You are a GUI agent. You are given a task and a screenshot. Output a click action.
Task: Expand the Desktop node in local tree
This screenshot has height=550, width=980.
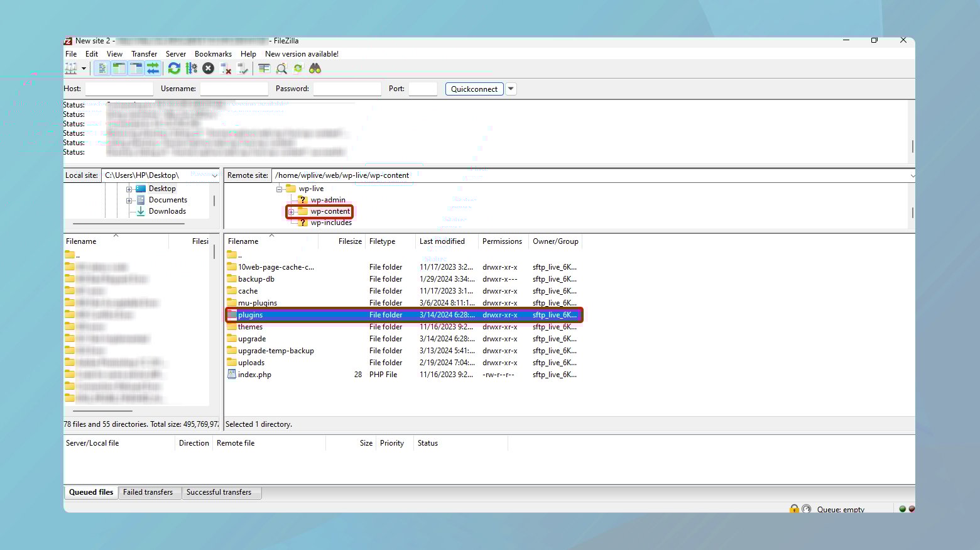pos(129,189)
